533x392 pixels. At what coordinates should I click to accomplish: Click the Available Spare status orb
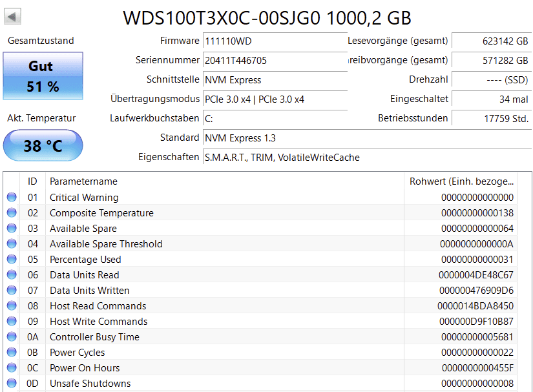click(x=12, y=229)
